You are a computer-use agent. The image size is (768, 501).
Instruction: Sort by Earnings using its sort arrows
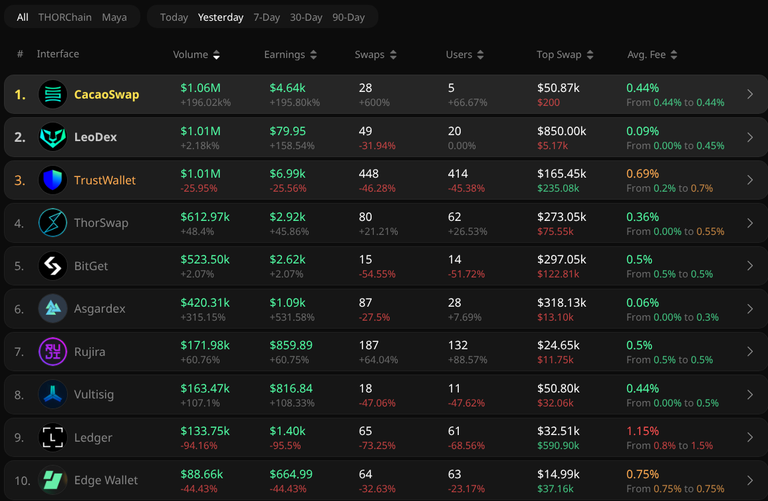click(313, 55)
